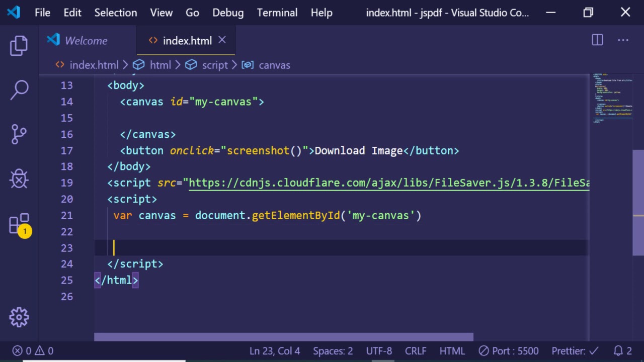Screen dimensions: 644x362
Task: Expand the script breadcrumb segment
Action: click(x=214, y=65)
